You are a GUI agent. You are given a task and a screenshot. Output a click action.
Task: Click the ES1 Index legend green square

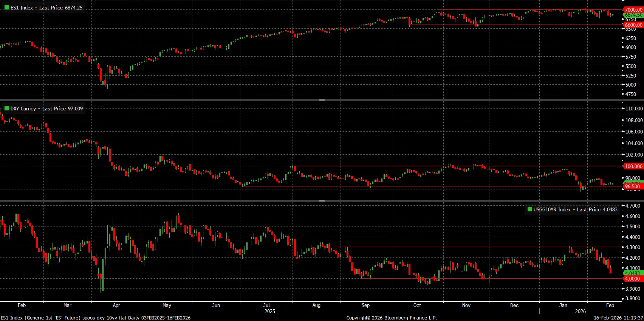point(6,8)
